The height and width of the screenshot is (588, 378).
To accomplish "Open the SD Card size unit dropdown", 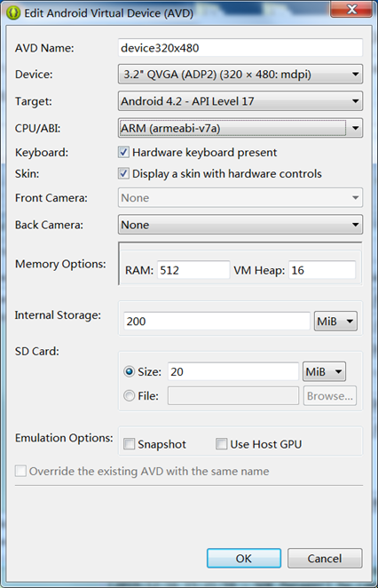I will 324,371.
